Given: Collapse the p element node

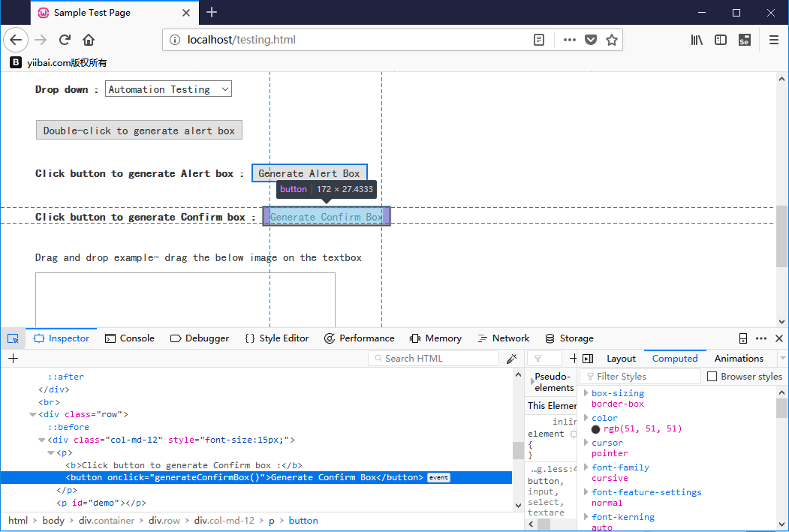Looking at the screenshot, I should pyautogui.click(x=51, y=452).
